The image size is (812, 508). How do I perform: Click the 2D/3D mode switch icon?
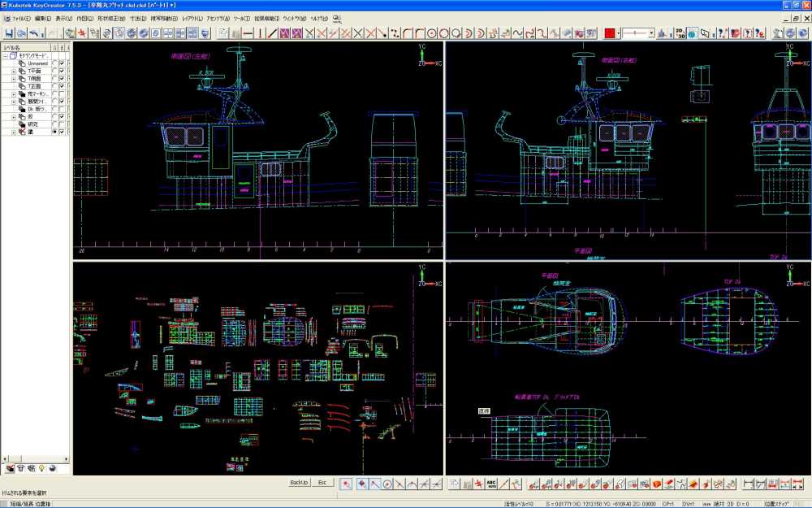(679, 33)
